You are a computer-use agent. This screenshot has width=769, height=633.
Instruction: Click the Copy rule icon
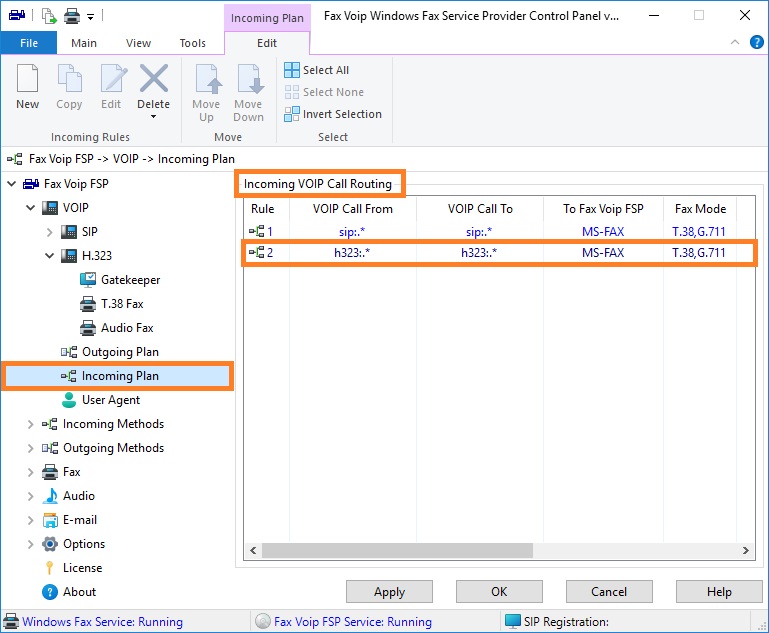pos(69,78)
